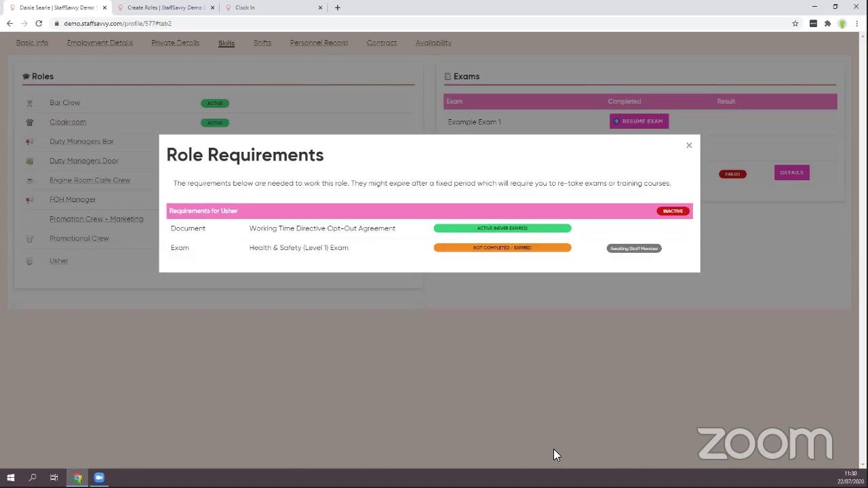Open the Duty Managers Bar role
This screenshot has height=488, width=868.
81,142
